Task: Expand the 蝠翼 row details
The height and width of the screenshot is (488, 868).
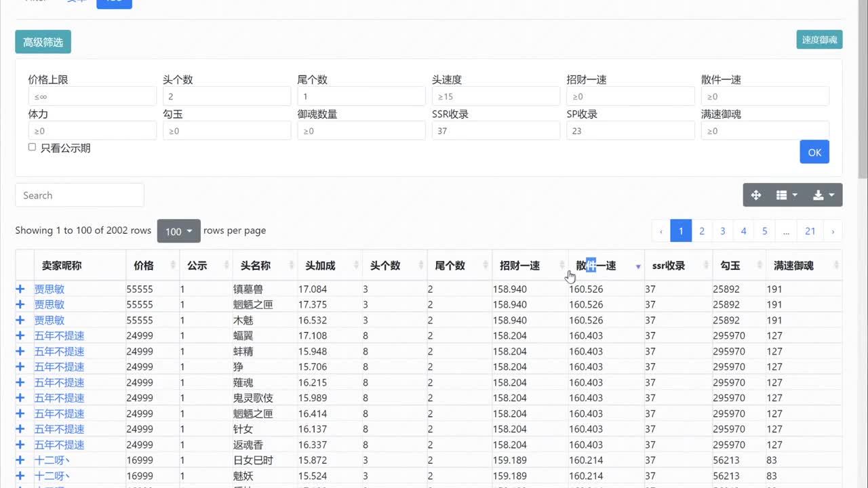Action: pyautogui.click(x=20, y=335)
